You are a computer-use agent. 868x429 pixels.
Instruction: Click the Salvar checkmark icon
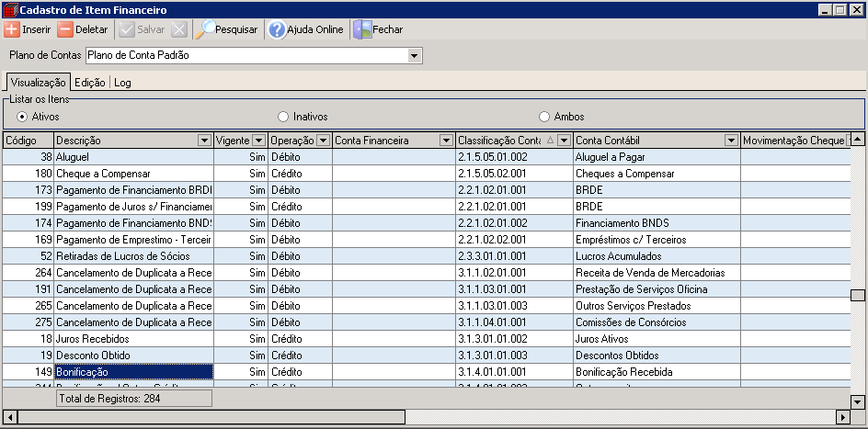(x=127, y=29)
